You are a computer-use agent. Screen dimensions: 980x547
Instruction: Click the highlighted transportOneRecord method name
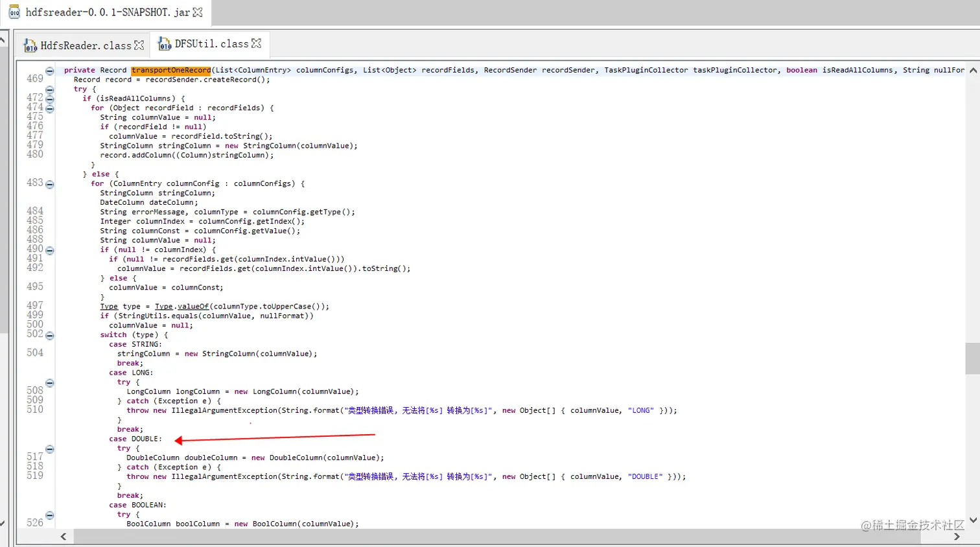(171, 70)
